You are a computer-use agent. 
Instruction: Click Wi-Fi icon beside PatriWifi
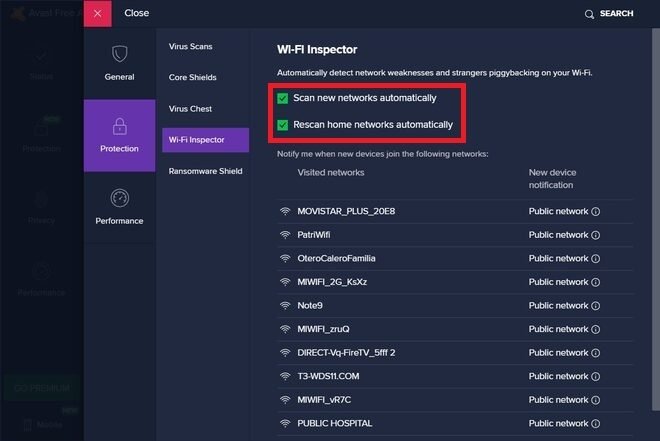tap(285, 235)
